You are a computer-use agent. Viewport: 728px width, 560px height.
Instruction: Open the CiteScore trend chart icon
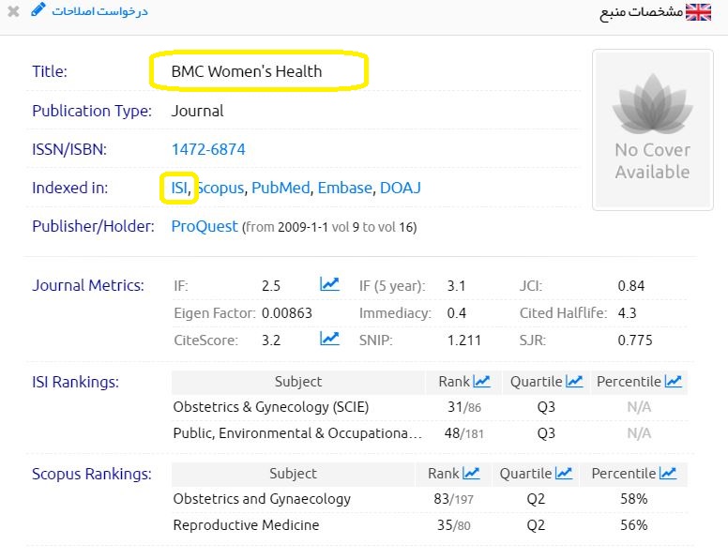329,339
